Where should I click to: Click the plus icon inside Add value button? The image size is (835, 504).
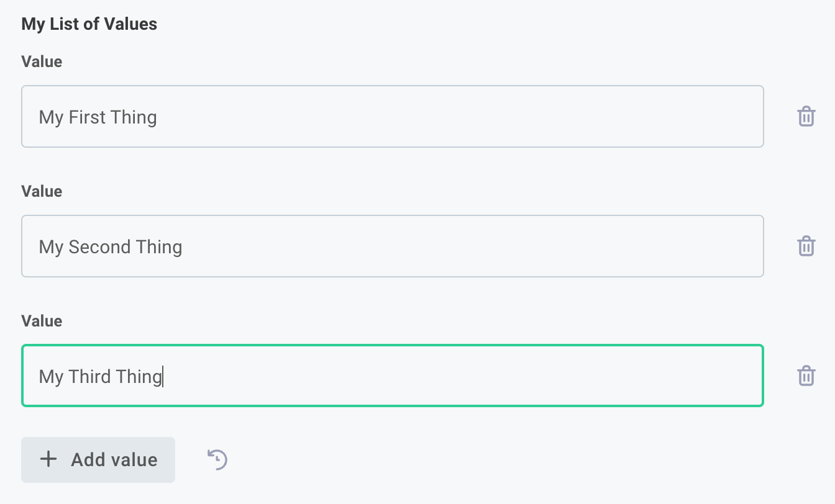[x=48, y=459]
